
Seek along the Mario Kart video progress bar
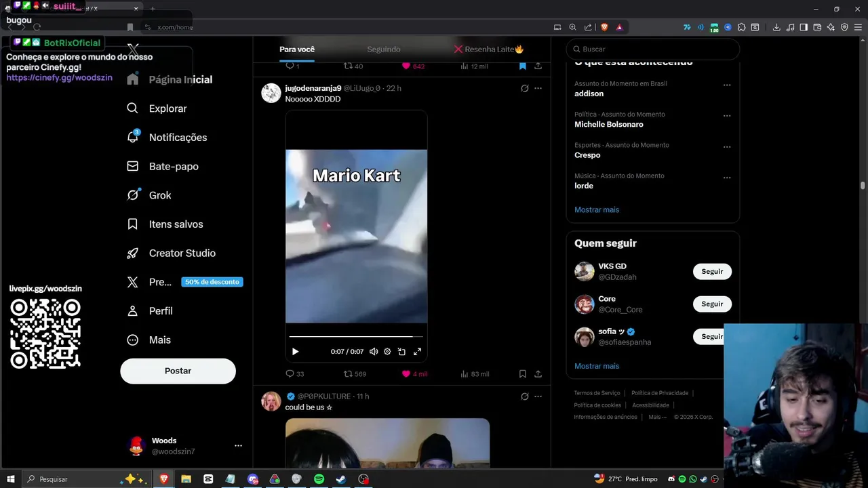click(x=356, y=336)
